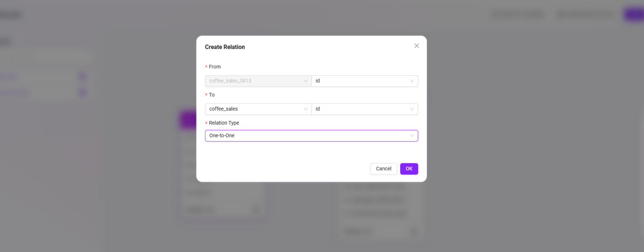This screenshot has height=252, width=644.
Task: Click the Relation Type field label
Action: coord(224,123)
